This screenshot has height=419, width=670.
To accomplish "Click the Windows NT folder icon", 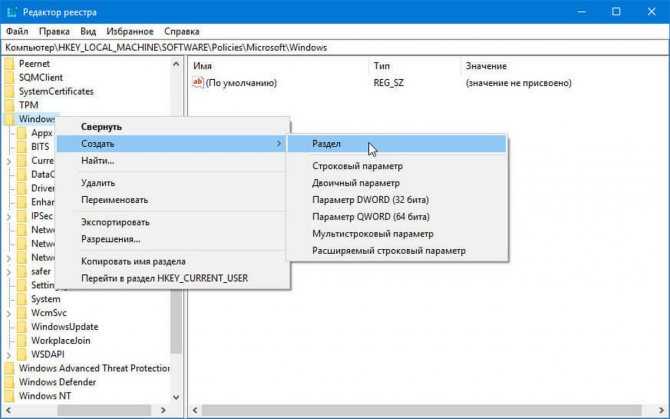I will 9,396.
